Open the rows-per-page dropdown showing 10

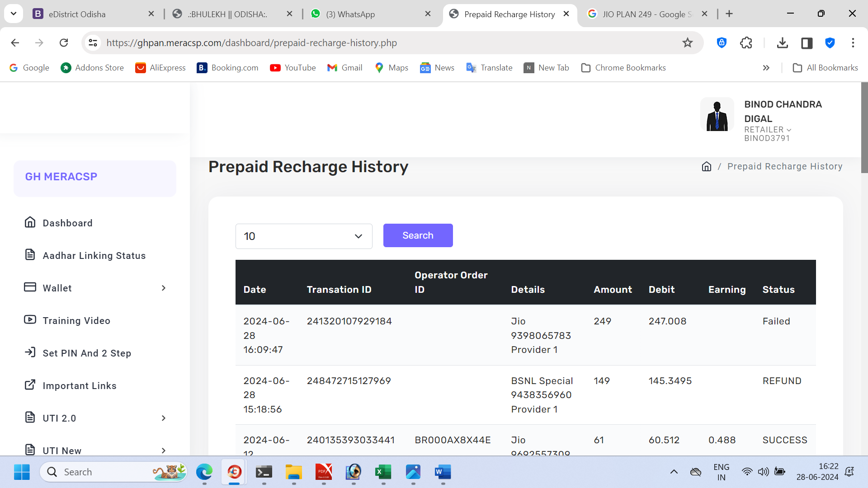(x=303, y=236)
